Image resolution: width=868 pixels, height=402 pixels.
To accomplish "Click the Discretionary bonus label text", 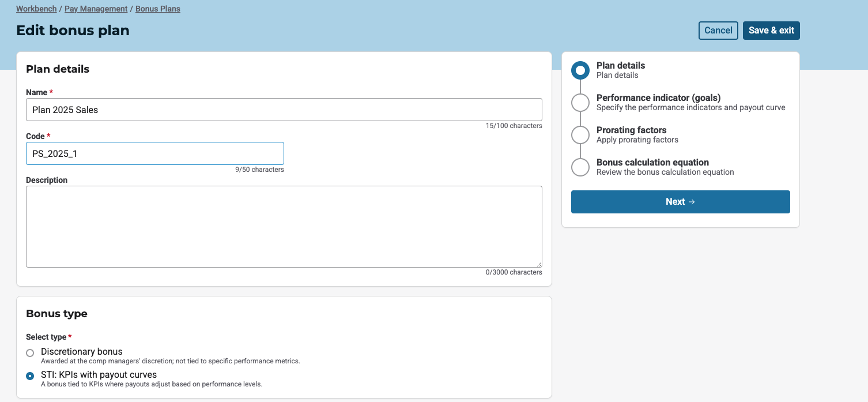I will [81, 352].
